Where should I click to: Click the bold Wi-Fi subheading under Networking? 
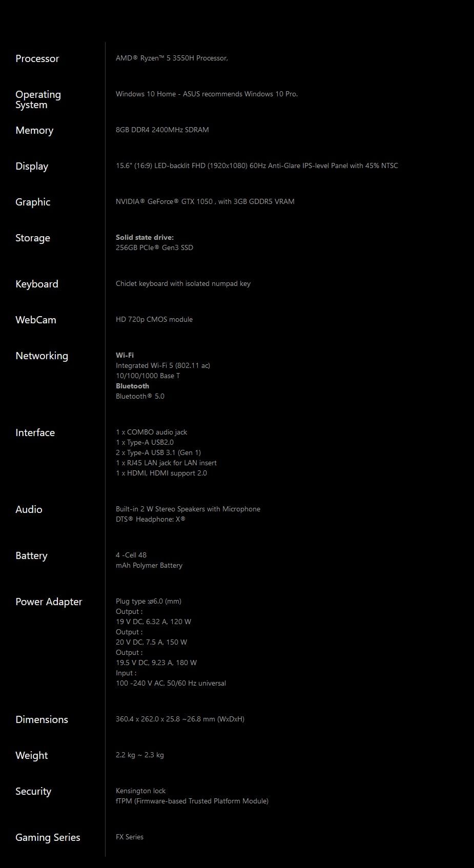125,356
